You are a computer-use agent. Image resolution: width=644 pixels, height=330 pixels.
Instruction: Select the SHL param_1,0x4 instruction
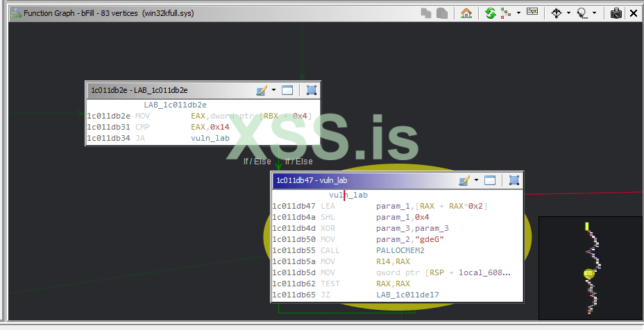pos(397,217)
